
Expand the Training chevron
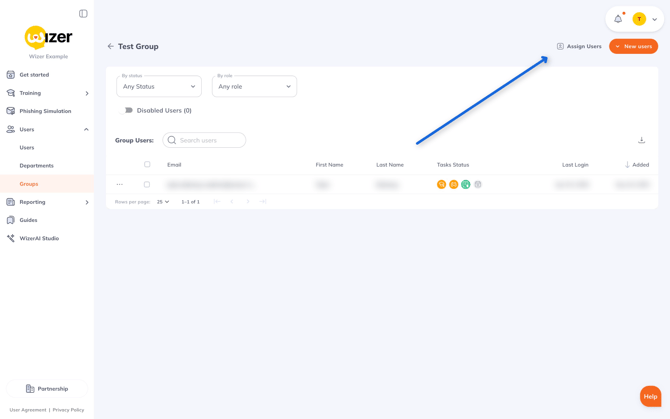click(87, 93)
